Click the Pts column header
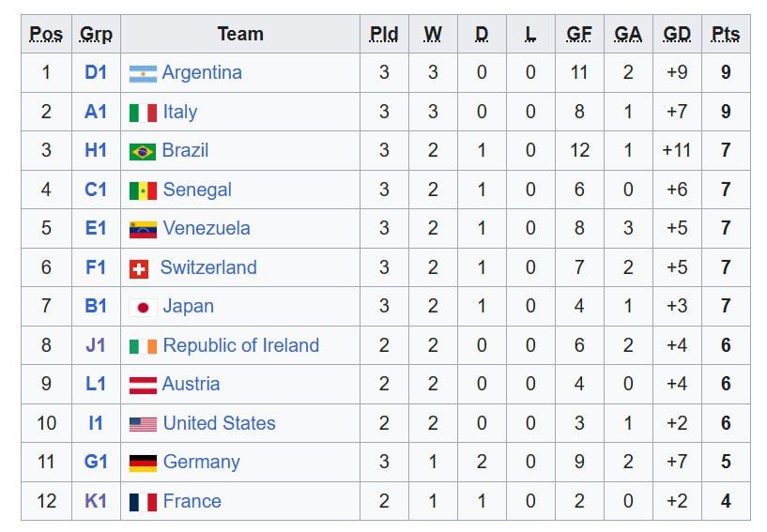The image size is (767, 532). pos(726,34)
